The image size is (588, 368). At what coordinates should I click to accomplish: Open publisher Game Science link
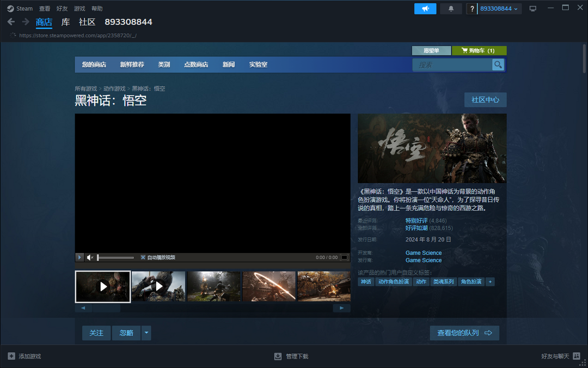[424, 260]
